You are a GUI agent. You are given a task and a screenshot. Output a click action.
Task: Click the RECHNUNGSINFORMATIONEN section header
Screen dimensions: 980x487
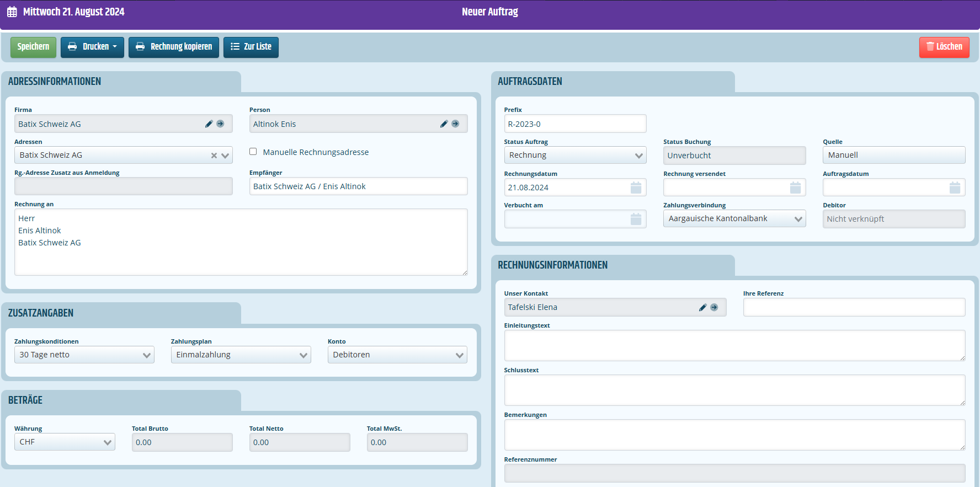[x=552, y=265]
